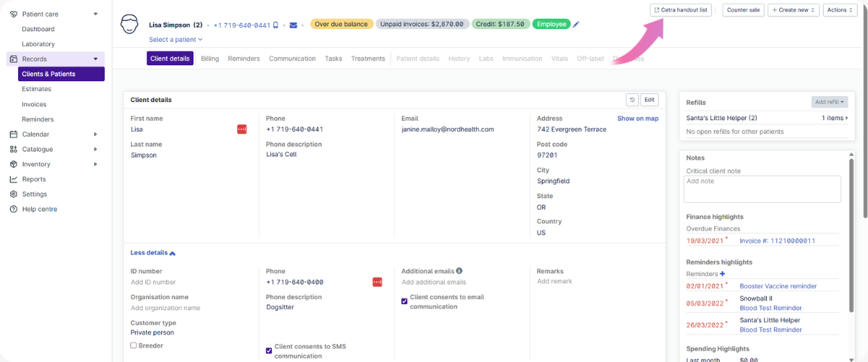Open the Create new dropdown
Image resolution: width=868 pixels, height=362 pixels.
[x=793, y=10]
